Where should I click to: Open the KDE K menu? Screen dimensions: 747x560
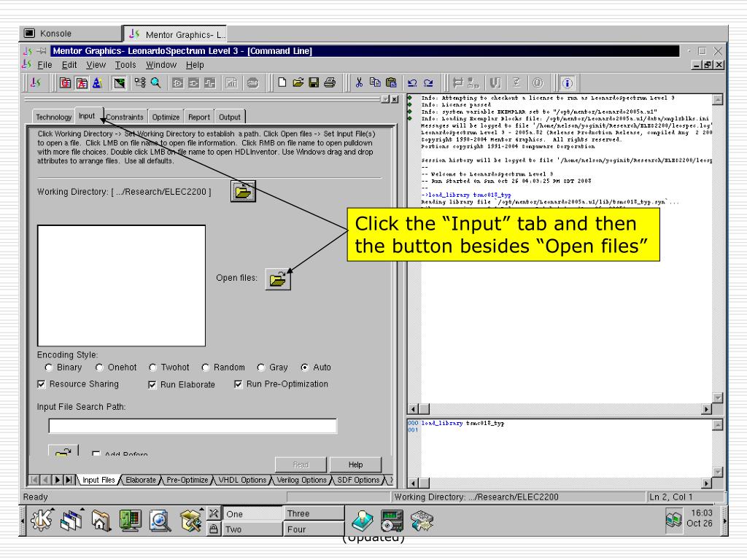point(42,520)
